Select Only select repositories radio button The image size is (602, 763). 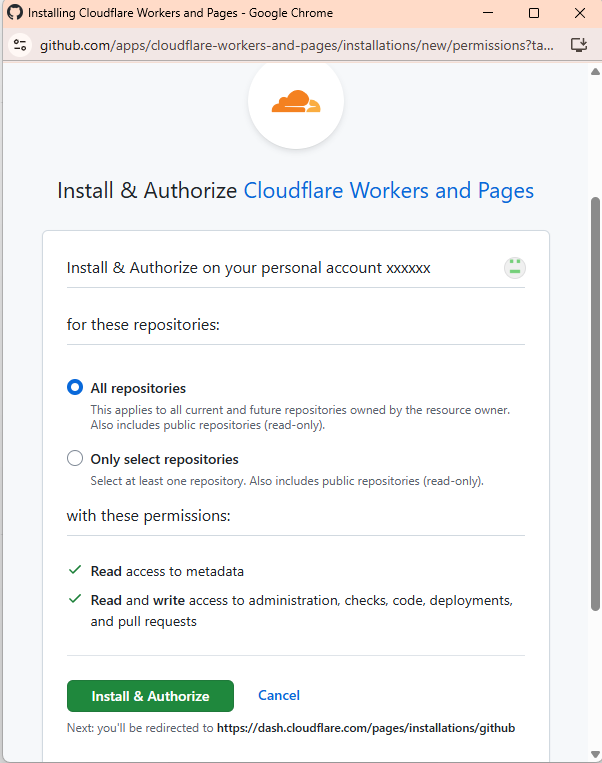(x=75, y=458)
